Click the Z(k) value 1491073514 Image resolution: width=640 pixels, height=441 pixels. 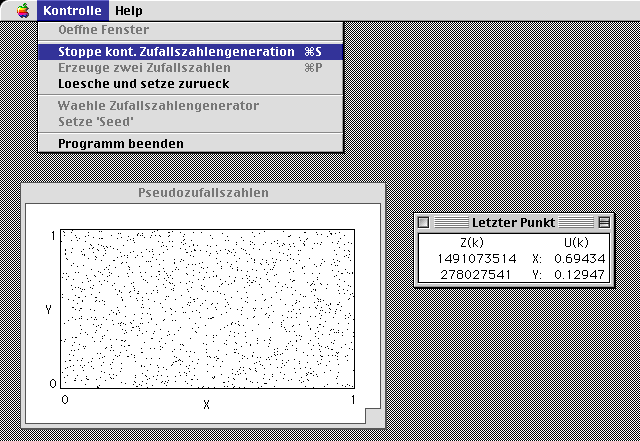pos(477,259)
